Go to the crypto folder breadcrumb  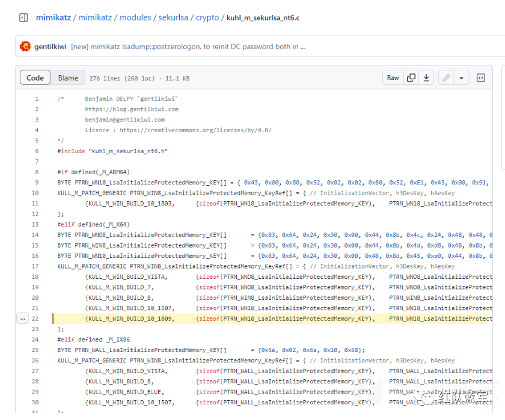[x=207, y=17]
